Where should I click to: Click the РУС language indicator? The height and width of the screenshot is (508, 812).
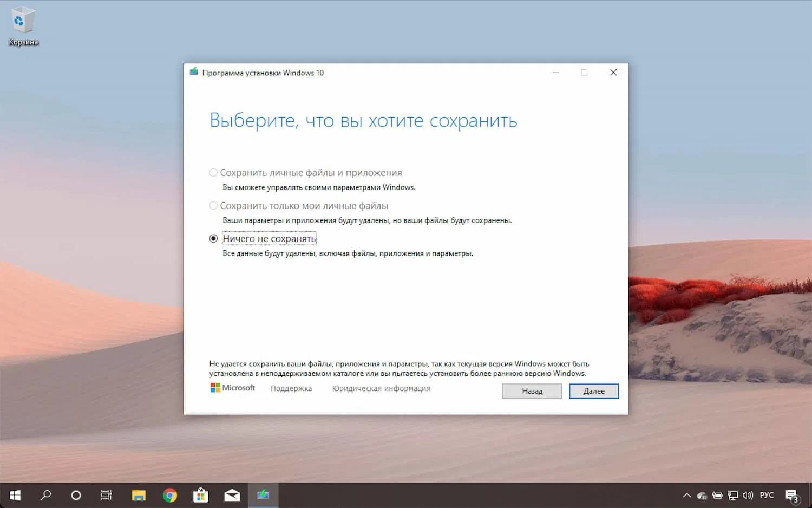point(767,495)
